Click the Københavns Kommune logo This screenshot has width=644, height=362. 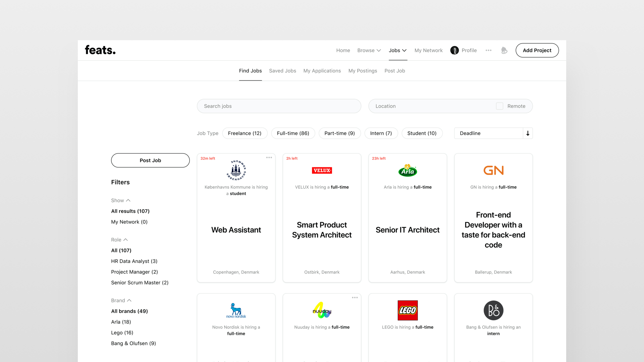236,170
